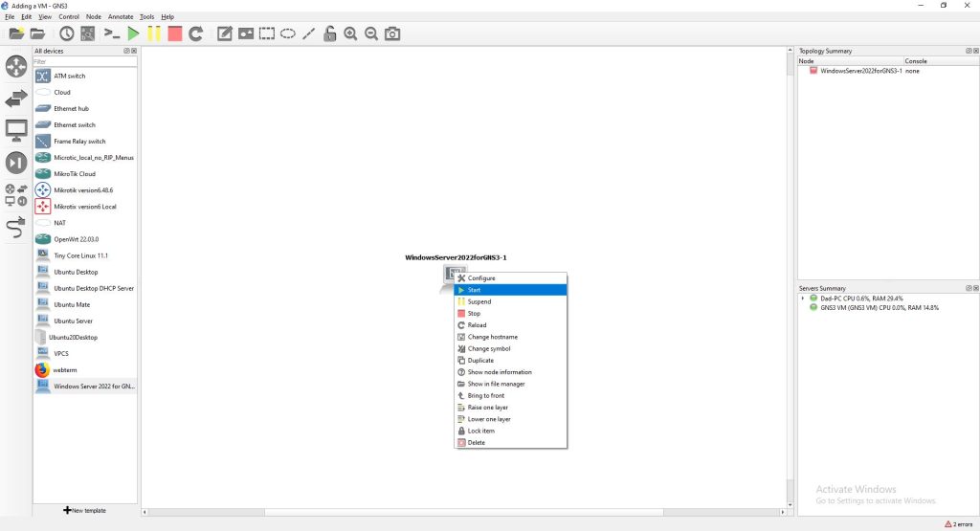The height and width of the screenshot is (531, 980).
Task: Take a screenshot of the topology
Action: tap(392, 33)
